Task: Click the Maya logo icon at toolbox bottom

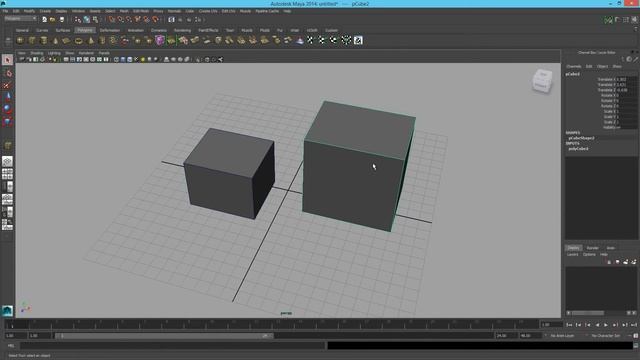Action: pyautogui.click(x=7, y=311)
